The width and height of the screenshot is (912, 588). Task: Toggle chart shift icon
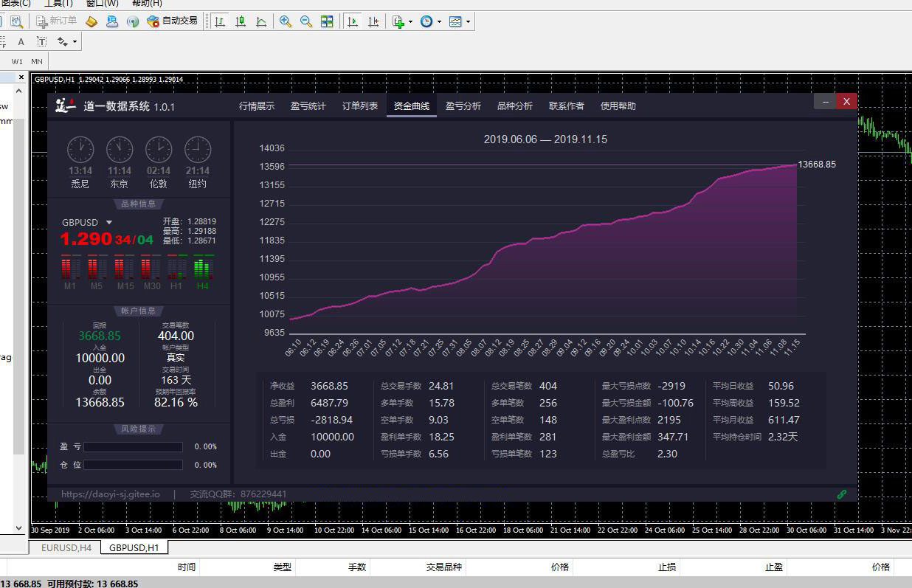pyautogui.click(x=375, y=21)
